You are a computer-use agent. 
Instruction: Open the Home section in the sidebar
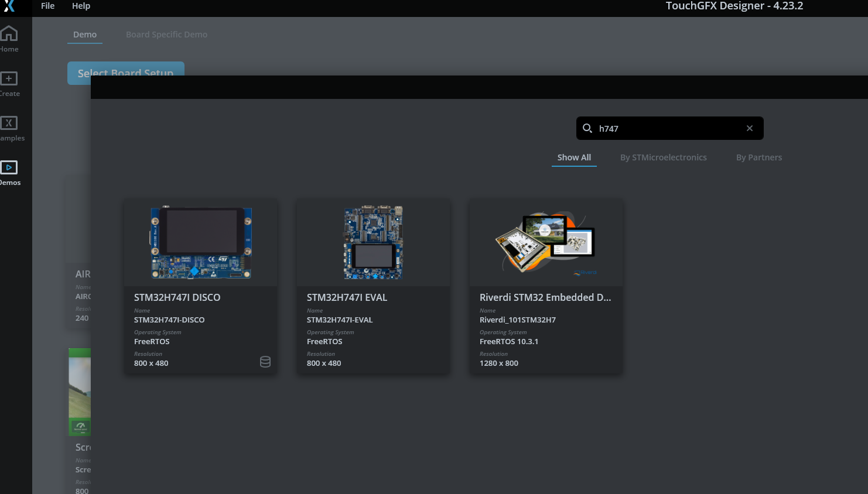(9, 38)
